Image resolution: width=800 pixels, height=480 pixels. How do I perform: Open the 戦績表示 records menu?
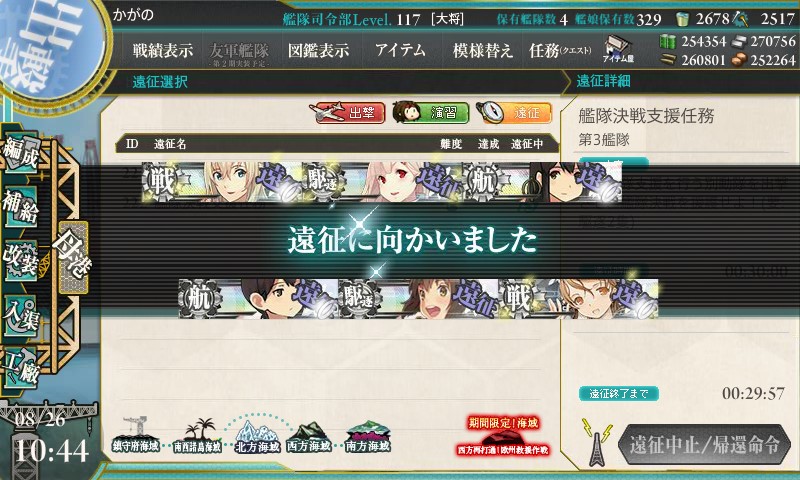[163, 50]
